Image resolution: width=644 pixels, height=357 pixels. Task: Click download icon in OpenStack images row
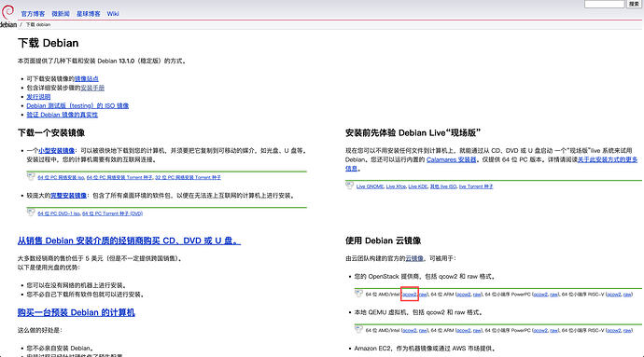[x=358, y=294]
